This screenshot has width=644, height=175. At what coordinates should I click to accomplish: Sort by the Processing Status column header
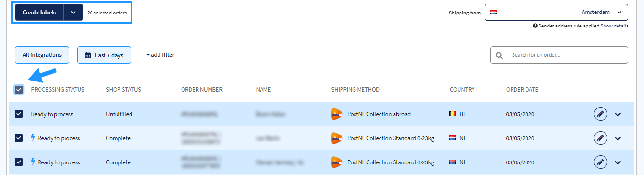58,90
